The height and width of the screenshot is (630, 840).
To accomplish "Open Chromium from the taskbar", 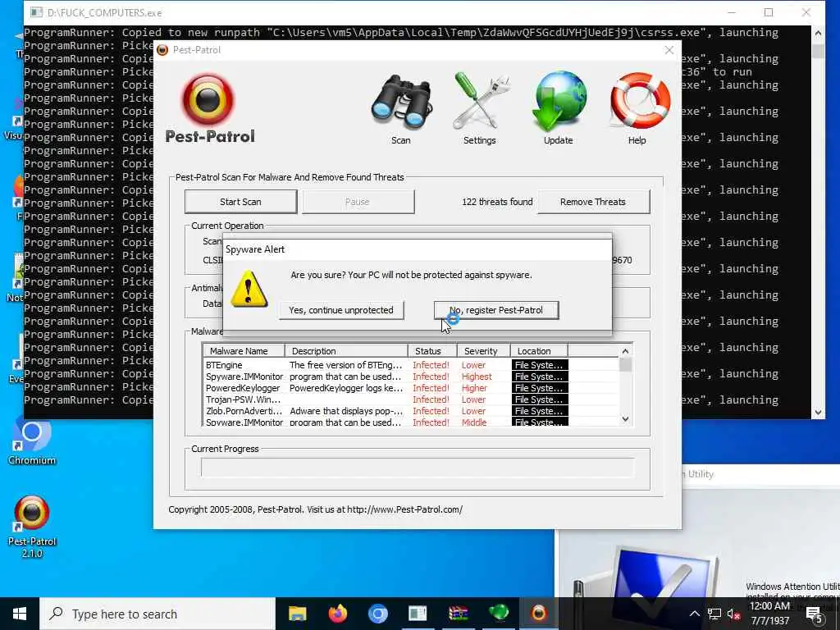I will click(x=377, y=614).
